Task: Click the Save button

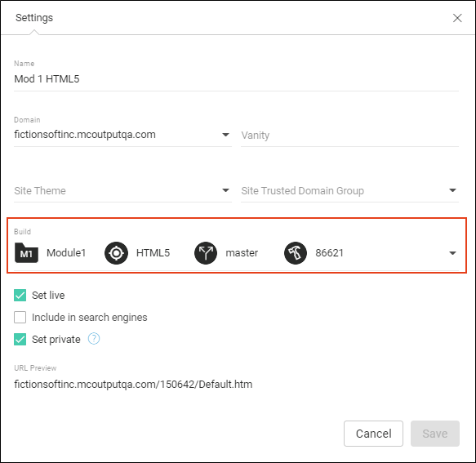Action: [x=435, y=434]
